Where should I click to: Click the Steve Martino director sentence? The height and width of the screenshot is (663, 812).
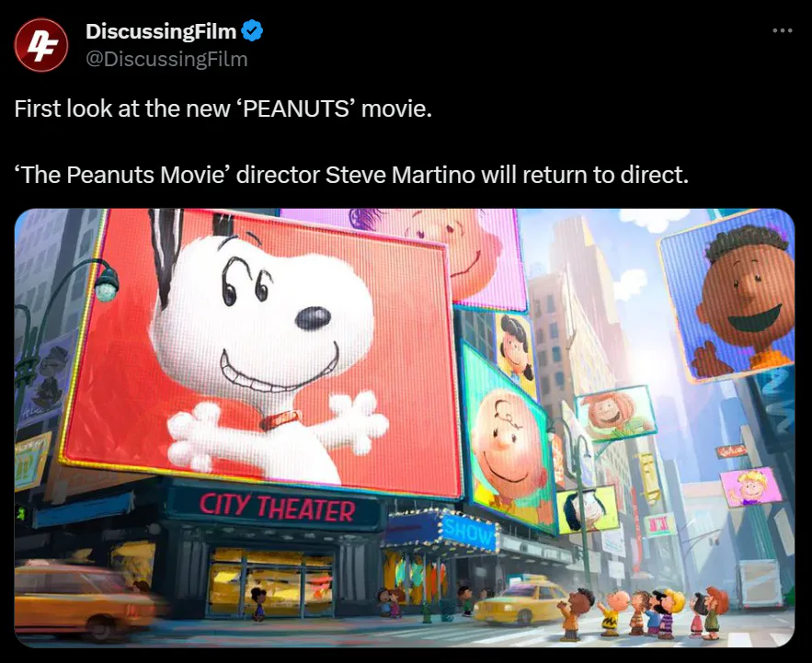coord(351,175)
